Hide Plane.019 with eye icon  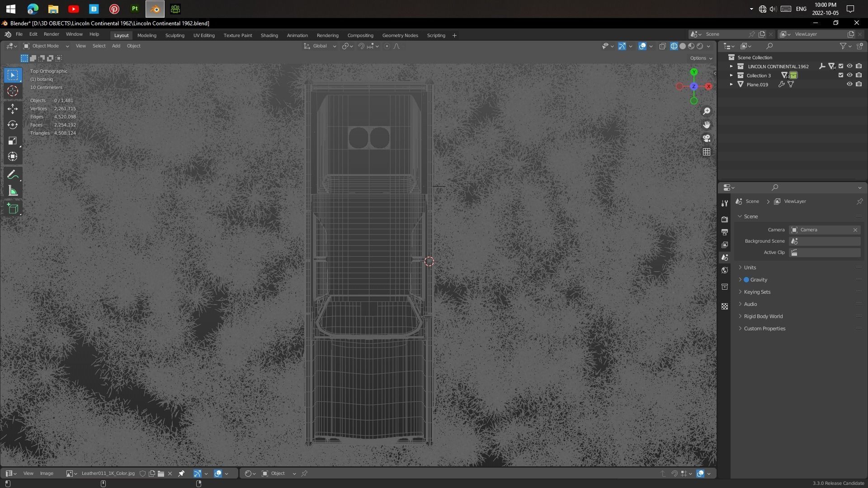point(849,84)
